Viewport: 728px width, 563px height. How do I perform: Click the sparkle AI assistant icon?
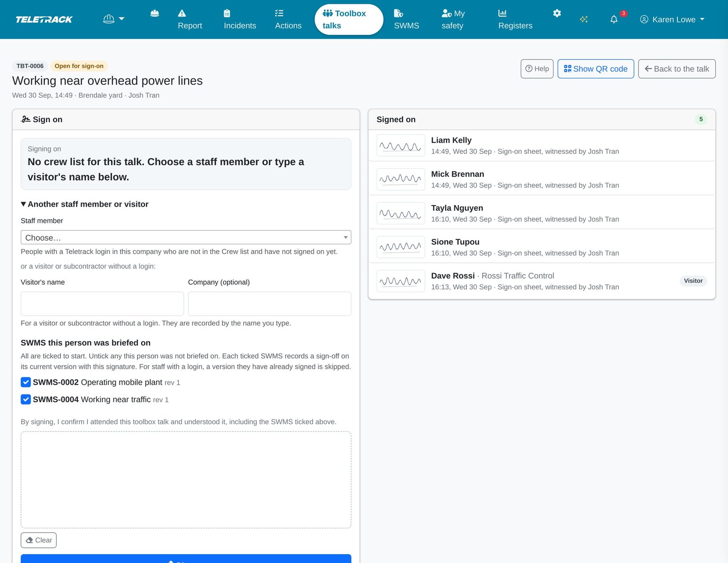click(x=584, y=19)
